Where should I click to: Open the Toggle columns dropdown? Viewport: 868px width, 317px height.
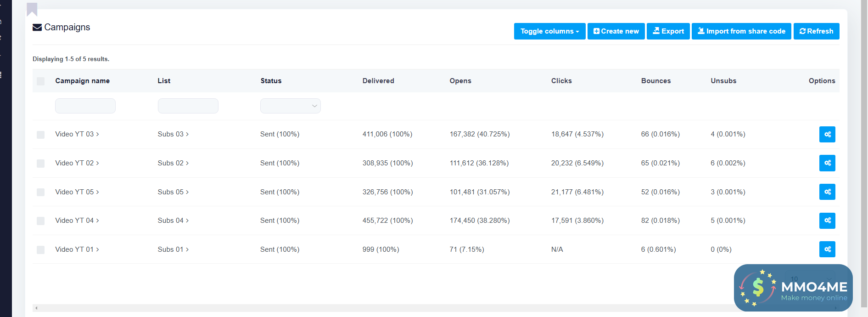point(549,31)
